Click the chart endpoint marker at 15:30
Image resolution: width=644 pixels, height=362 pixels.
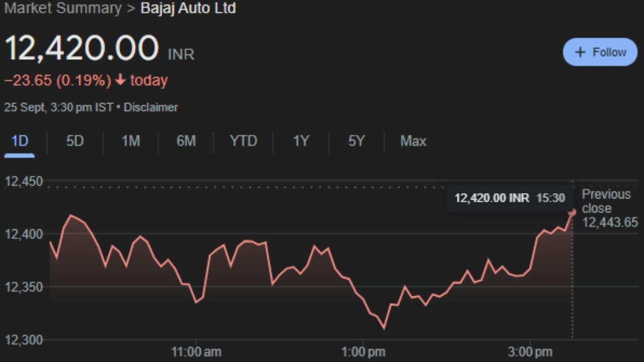pos(572,212)
